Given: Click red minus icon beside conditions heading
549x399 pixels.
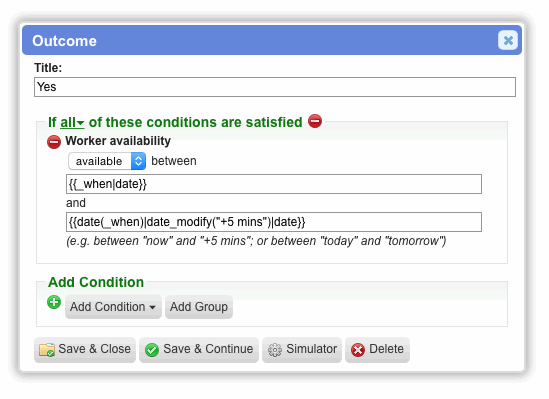Looking at the screenshot, I should click(315, 121).
